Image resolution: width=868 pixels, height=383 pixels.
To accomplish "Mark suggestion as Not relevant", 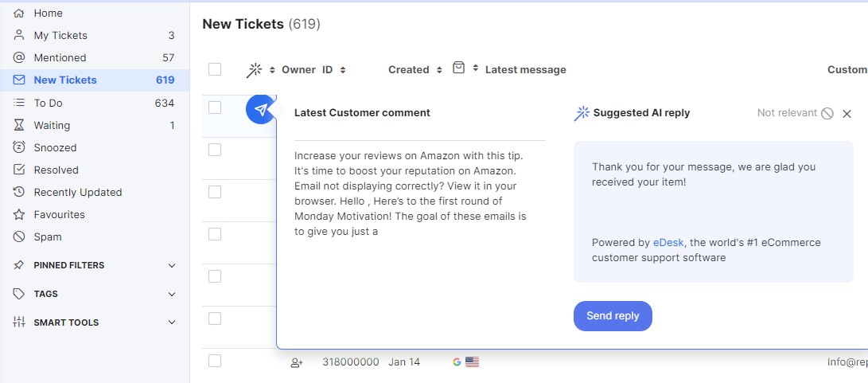I will [x=795, y=113].
